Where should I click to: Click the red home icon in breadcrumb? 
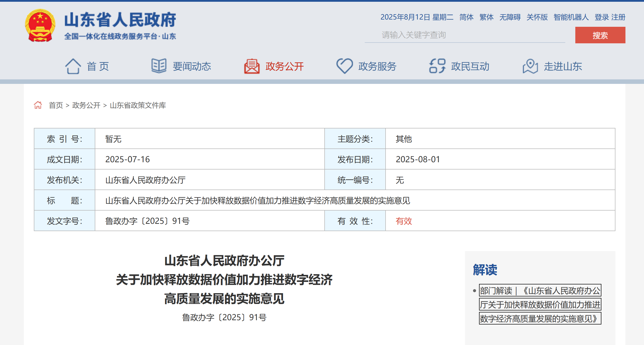click(38, 105)
